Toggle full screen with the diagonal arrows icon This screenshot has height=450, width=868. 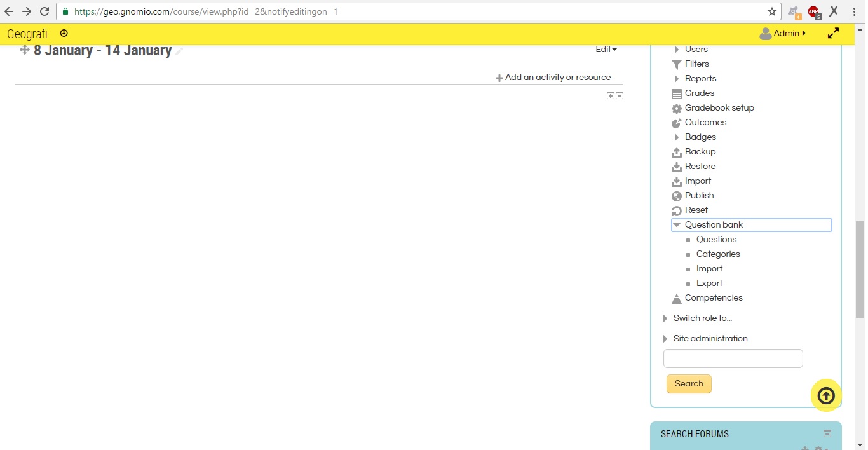[833, 33]
